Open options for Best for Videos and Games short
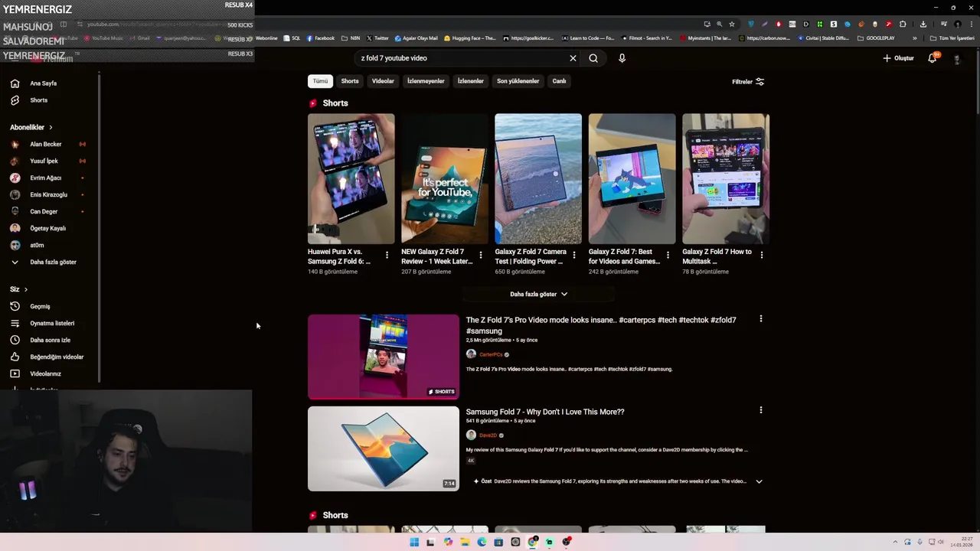This screenshot has height=551, width=980. tap(668, 255)
